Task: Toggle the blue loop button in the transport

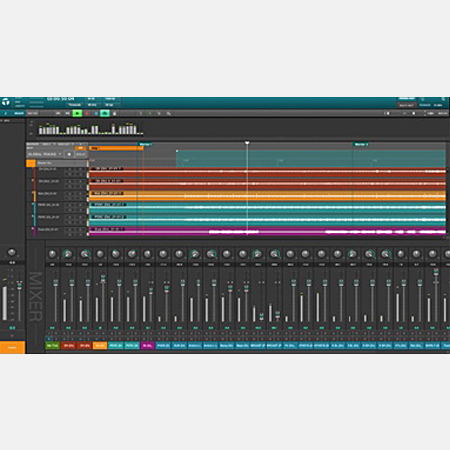Action: (x=96, y=113)
